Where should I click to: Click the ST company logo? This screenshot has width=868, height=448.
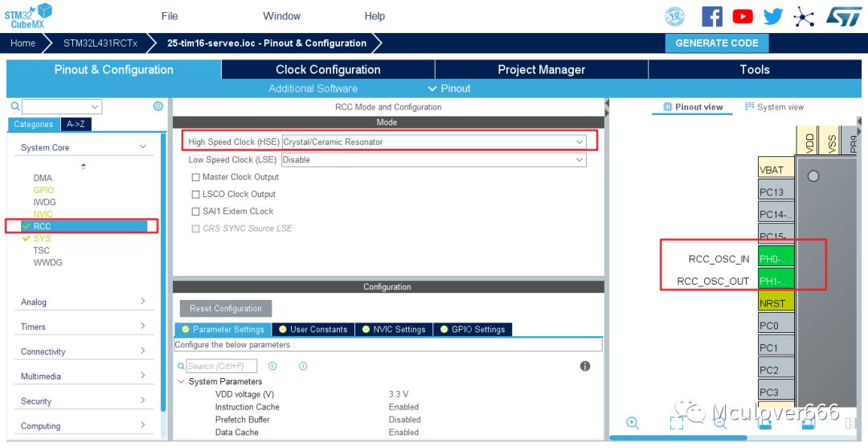pos(844,16)
